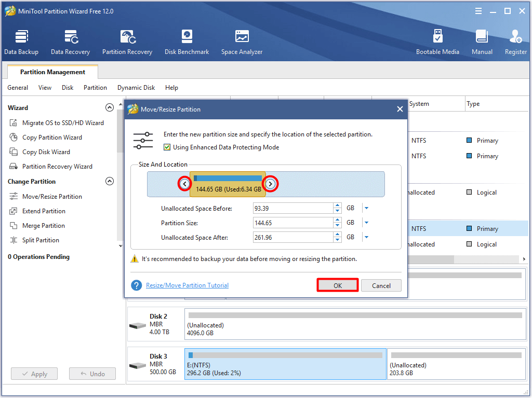Click the Undo button
Image resolution: width=532 pixels, height=398 pixels.
point(92,374)
